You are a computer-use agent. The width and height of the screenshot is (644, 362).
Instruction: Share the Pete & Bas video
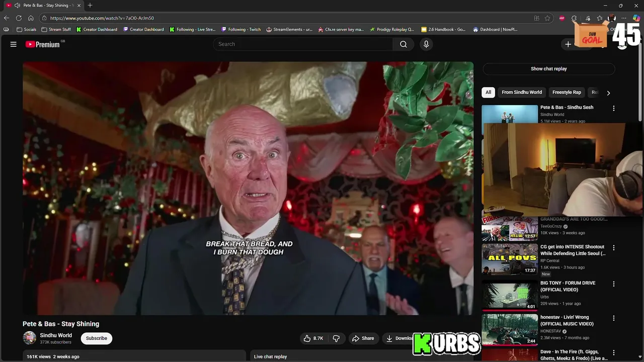coord(363,338)
